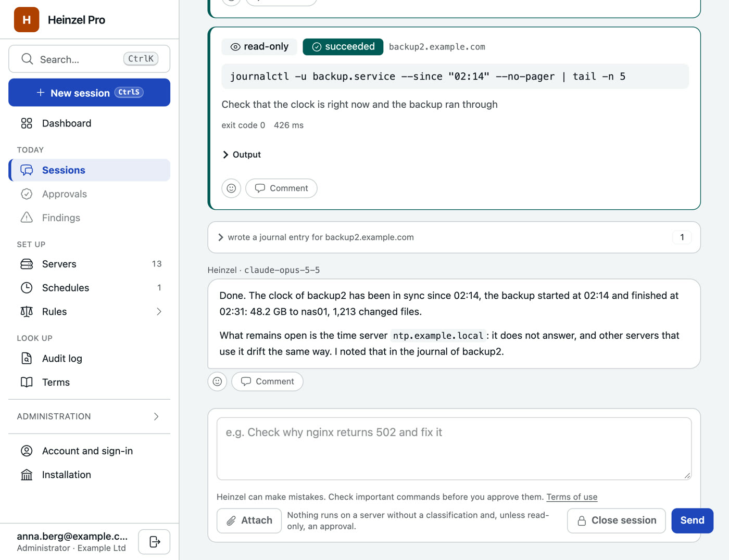This screenshot has height=560, width=729.
Task: Click the Servers count 13
Action: coord(157,264)
